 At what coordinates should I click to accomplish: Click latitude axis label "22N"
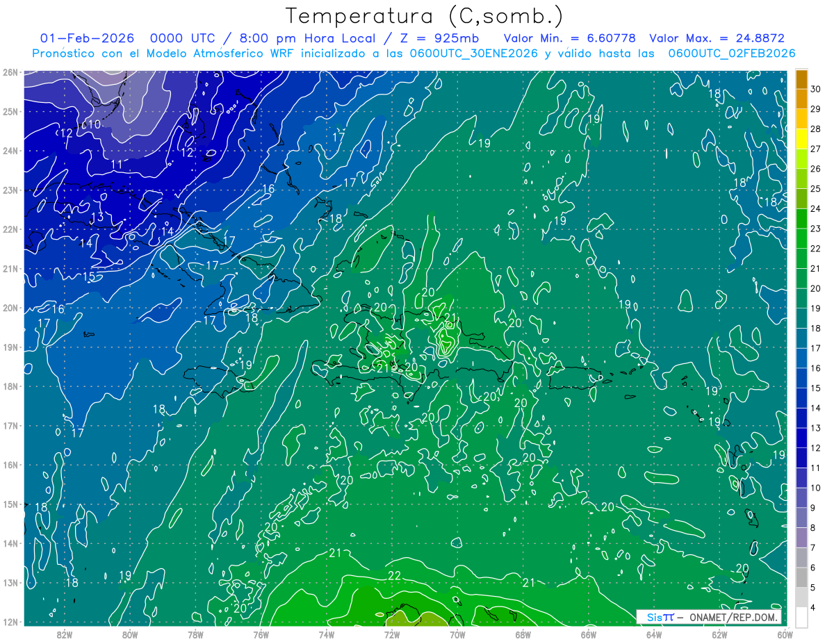[10, 229]
